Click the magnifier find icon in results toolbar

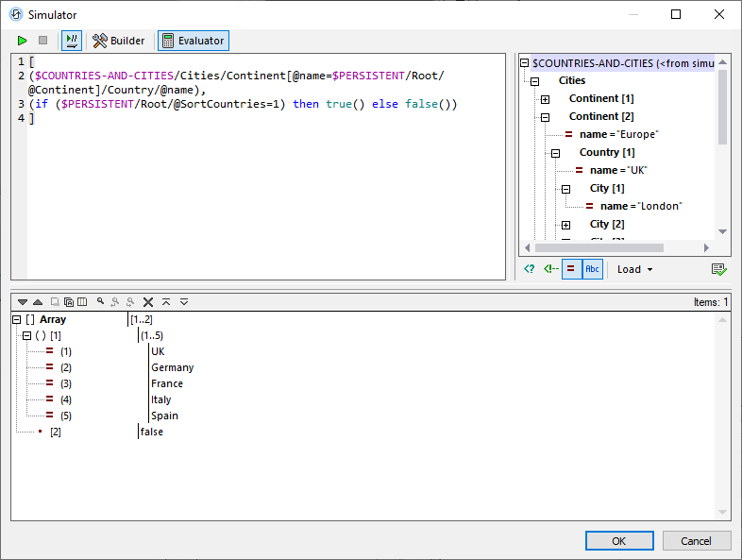[x=101, y=302]
